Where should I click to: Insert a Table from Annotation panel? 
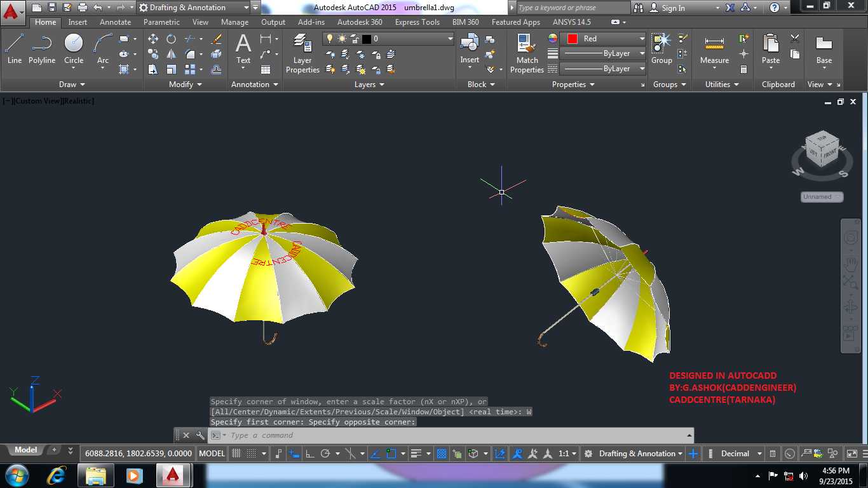[266, 69]
